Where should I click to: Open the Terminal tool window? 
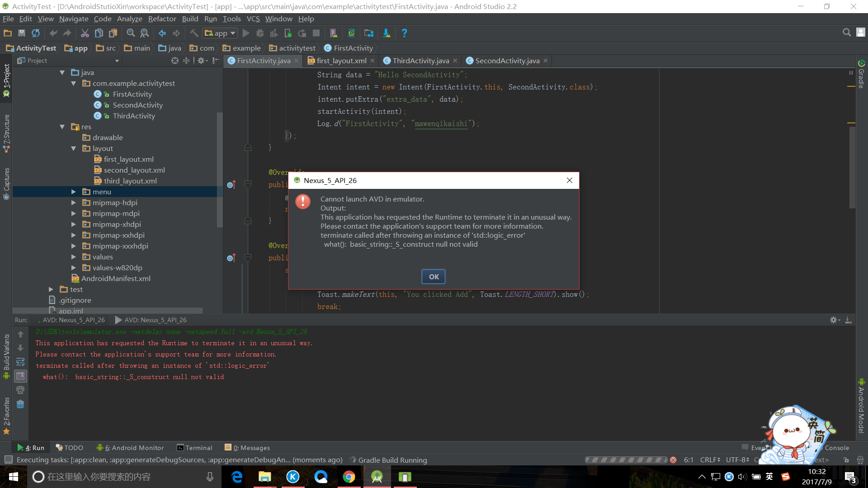(x=194, y=447)
